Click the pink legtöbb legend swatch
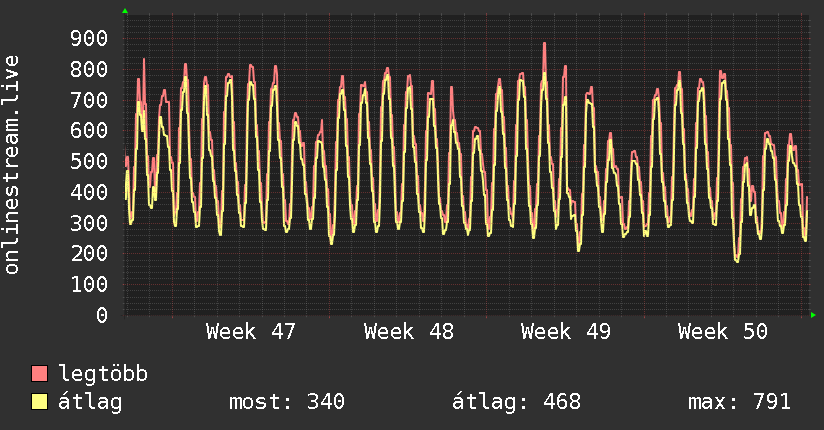 [39, 373]
